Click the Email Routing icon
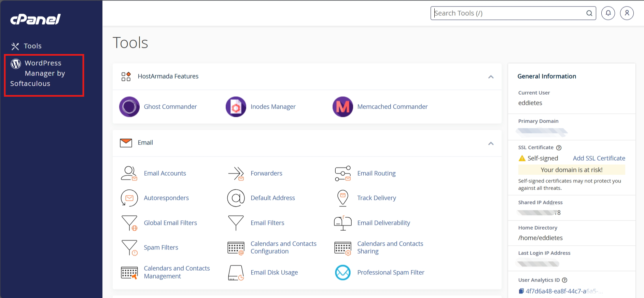644x298 pixels. [343, 173]
